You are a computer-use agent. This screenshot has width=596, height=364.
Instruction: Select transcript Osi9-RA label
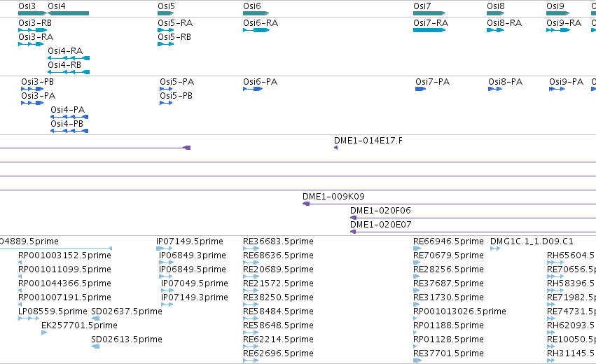pyautogui.click(x=564, y=23)
